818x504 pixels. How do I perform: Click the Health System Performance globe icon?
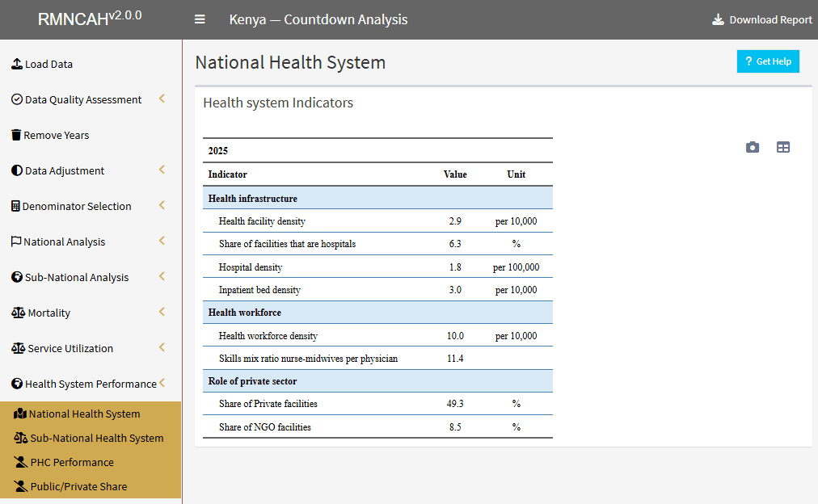coord(17,383)
